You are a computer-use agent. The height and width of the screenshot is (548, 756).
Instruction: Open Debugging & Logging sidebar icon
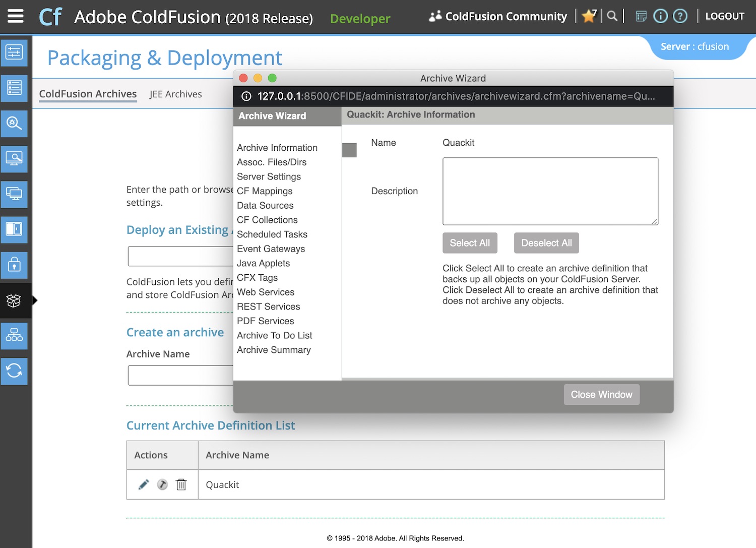click(x=14, y=124)
